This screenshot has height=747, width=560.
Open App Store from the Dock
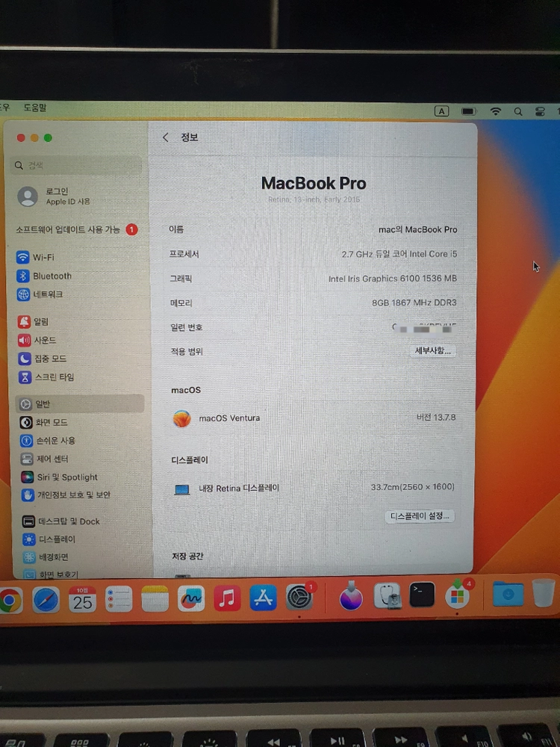264,598
